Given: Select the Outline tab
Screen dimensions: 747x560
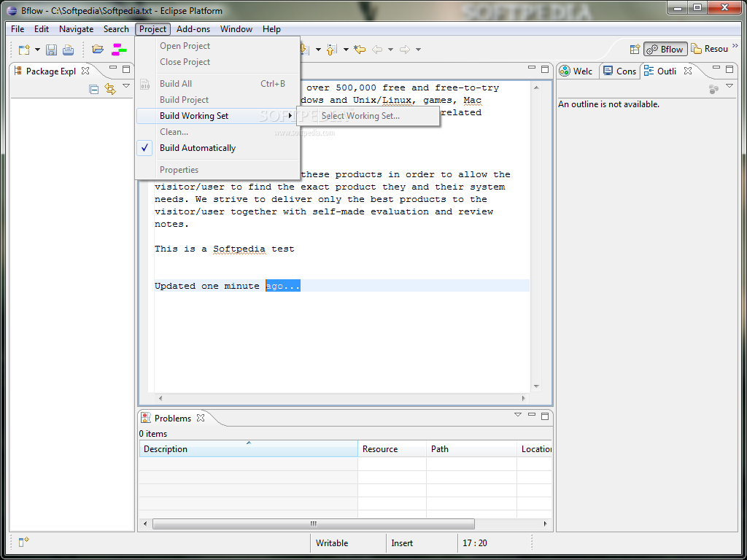Looking at the screenshot, I should (x=659, y=71).
